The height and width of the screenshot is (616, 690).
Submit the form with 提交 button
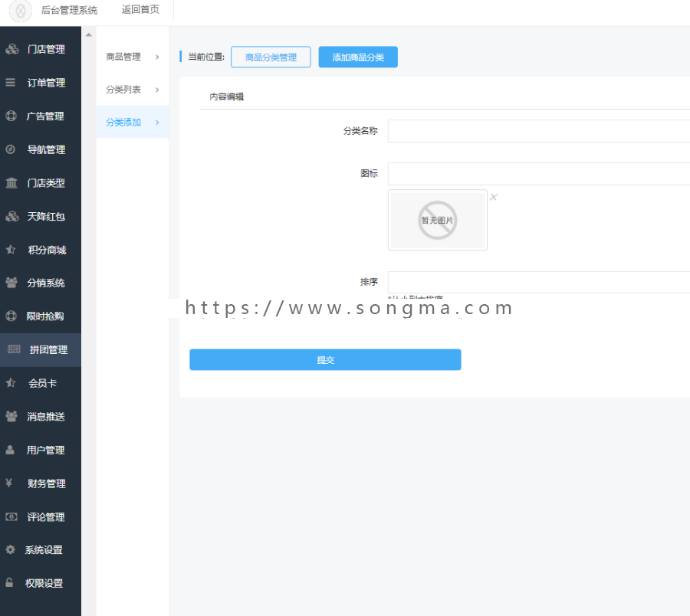[325, 359]
